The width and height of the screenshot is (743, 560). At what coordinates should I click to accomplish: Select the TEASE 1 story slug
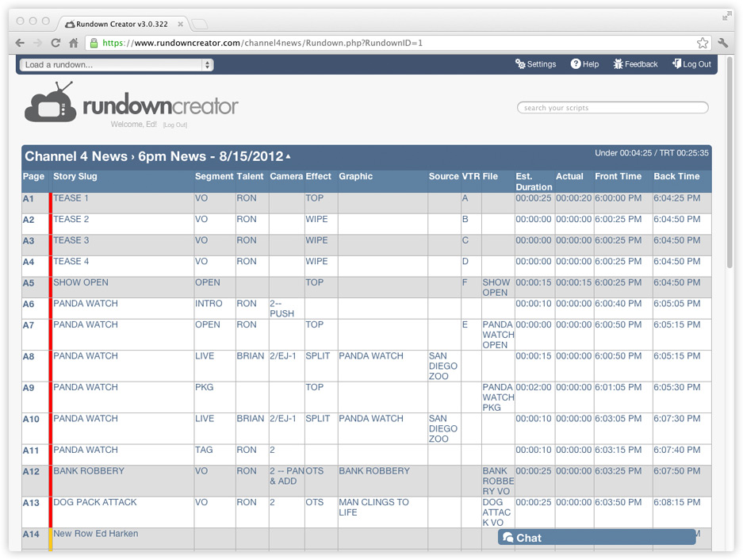[71, 198]
